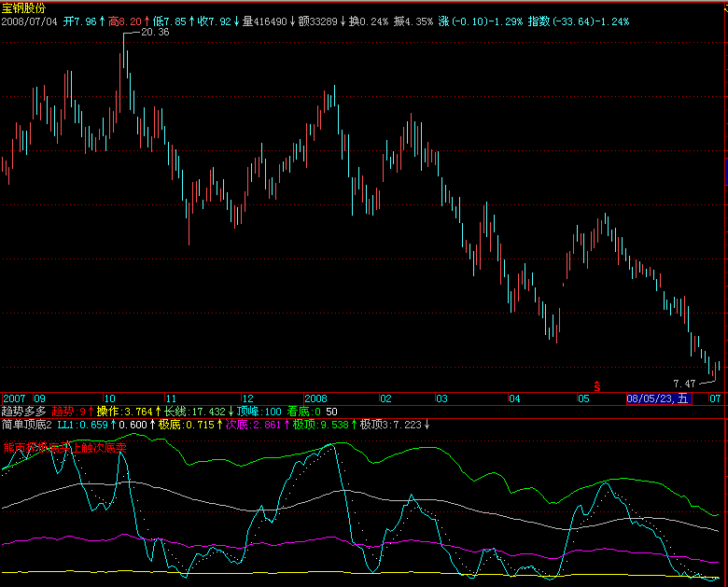The width and height of the screenshot is (728, 587).
Task: Select the 2008/07/04 date readout
Action: (x=31, y=21)
